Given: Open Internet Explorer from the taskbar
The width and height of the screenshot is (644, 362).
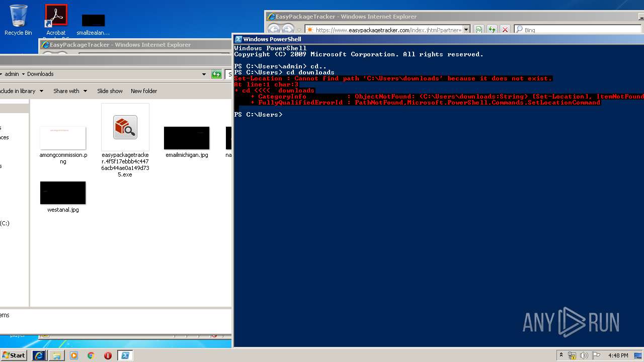Looking at the screenshot, I should (x=39, y=355).
